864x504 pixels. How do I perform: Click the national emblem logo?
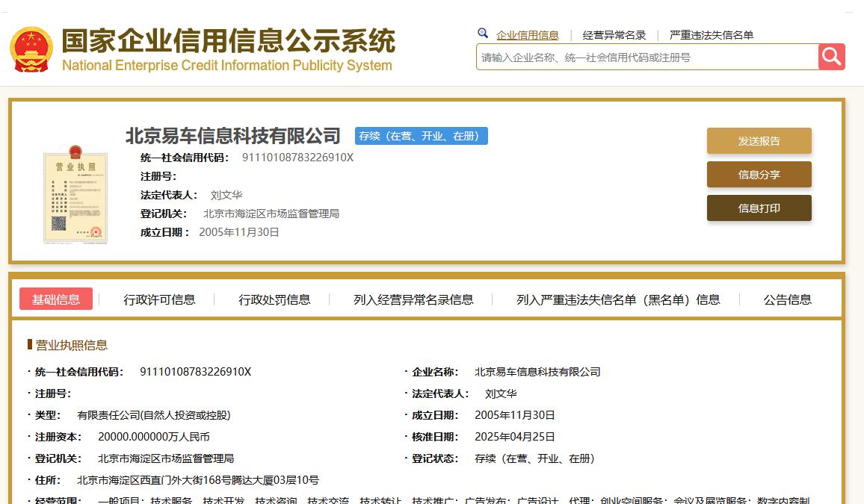[31, 49]
